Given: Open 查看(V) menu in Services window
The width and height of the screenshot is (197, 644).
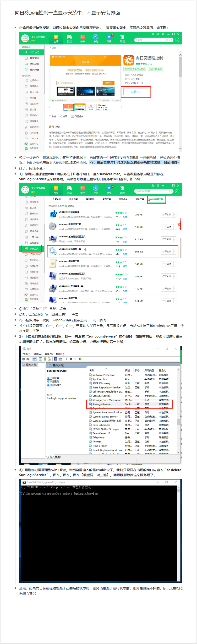Looking at the screenshot, I should (x=49, y=354).
